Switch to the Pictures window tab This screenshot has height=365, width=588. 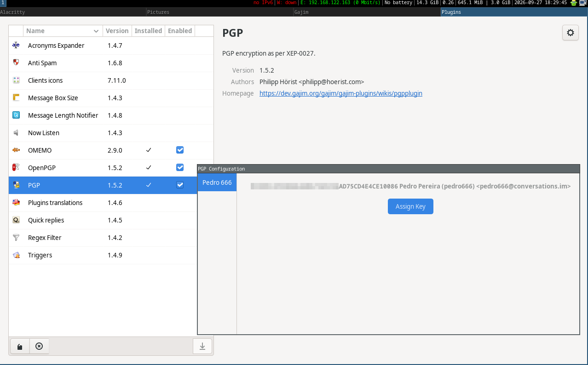pos(220,12)
